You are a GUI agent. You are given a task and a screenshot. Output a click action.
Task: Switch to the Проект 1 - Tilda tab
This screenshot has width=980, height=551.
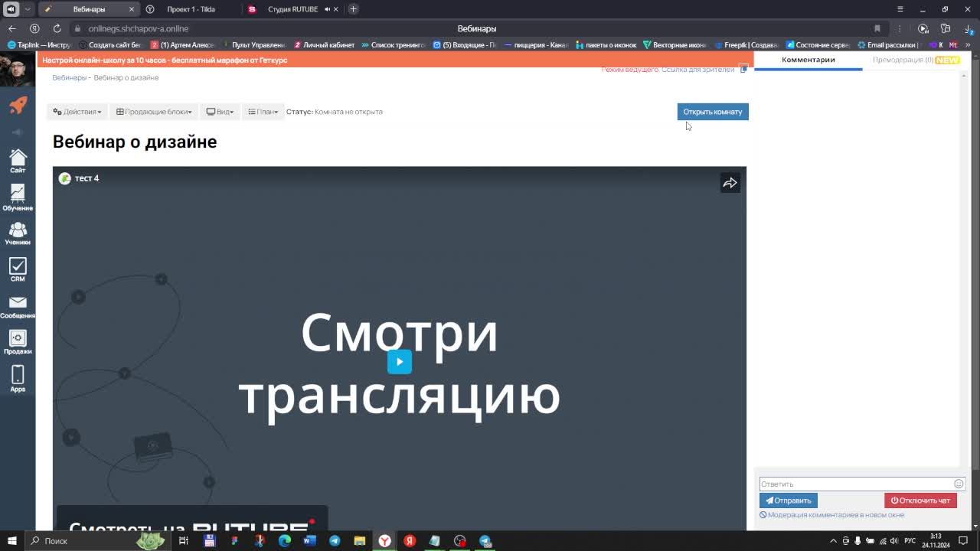pyautogui.click(x=191, y=9)
